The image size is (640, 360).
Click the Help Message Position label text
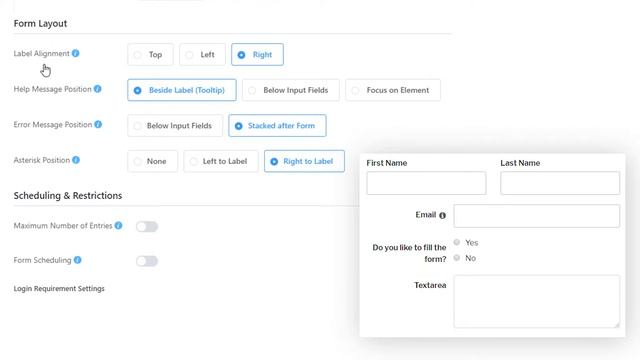click(x=52, y=89)
